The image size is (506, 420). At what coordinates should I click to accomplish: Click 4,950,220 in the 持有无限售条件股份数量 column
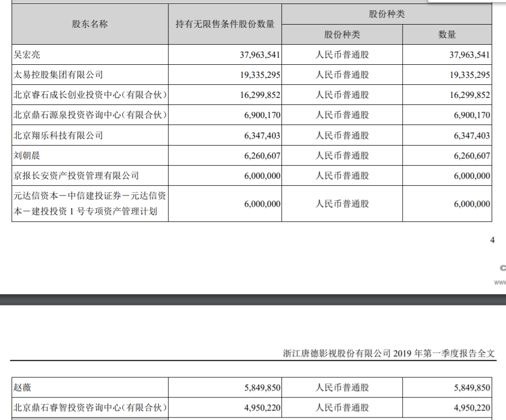click(262, 408)
